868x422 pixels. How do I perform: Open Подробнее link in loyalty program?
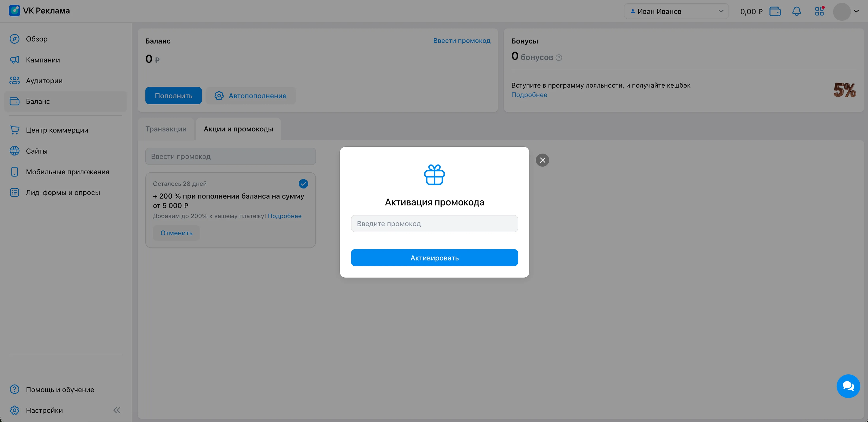pos(529,95)
